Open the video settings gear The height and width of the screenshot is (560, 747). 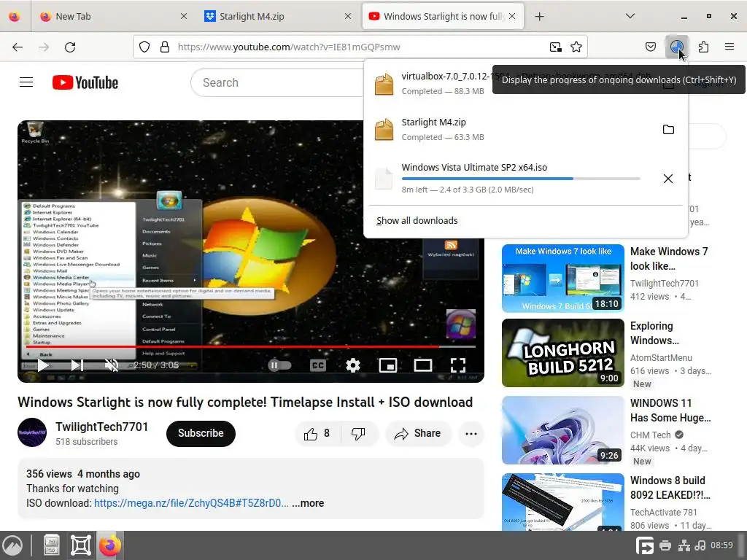352,365
